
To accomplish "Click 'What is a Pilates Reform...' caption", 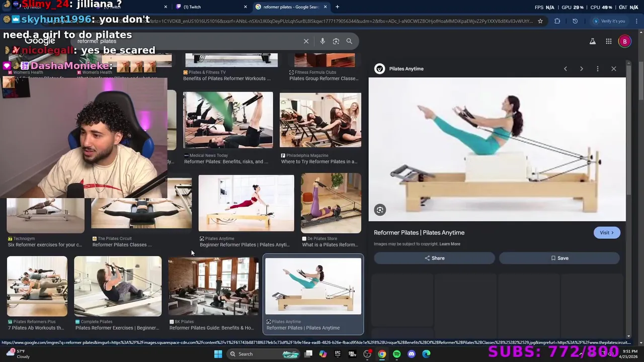I will pos(330,245).
